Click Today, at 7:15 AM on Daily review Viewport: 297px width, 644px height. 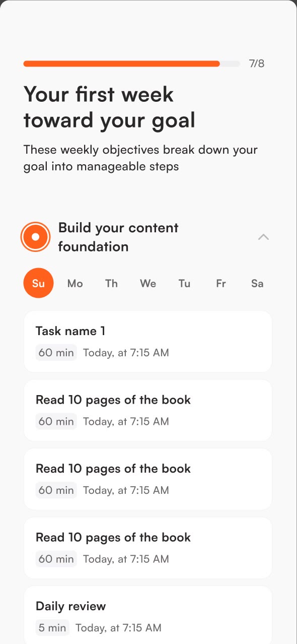coord(118,628)
